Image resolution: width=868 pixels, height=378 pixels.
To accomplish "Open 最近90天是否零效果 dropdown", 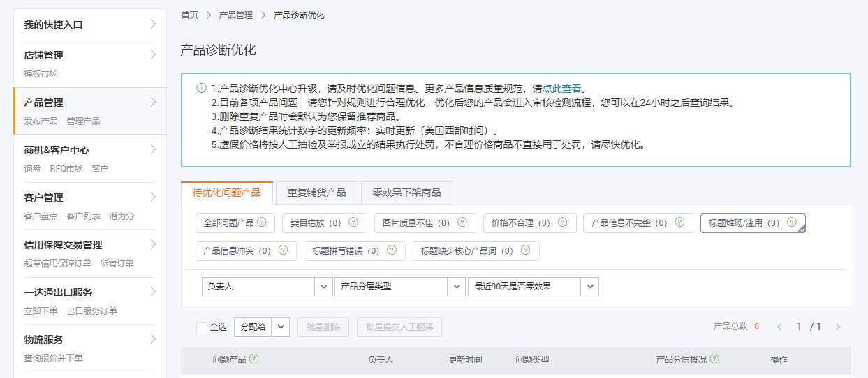I will (590, 287).
